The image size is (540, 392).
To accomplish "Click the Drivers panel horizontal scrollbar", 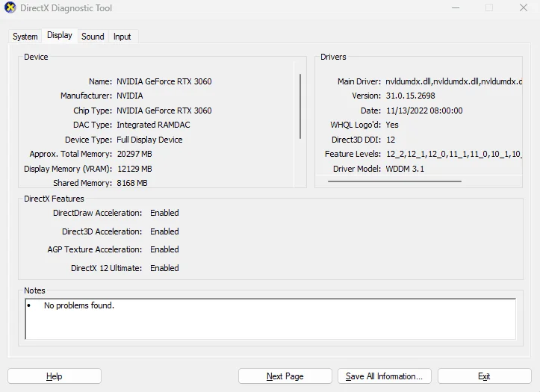I will point(394,181).
